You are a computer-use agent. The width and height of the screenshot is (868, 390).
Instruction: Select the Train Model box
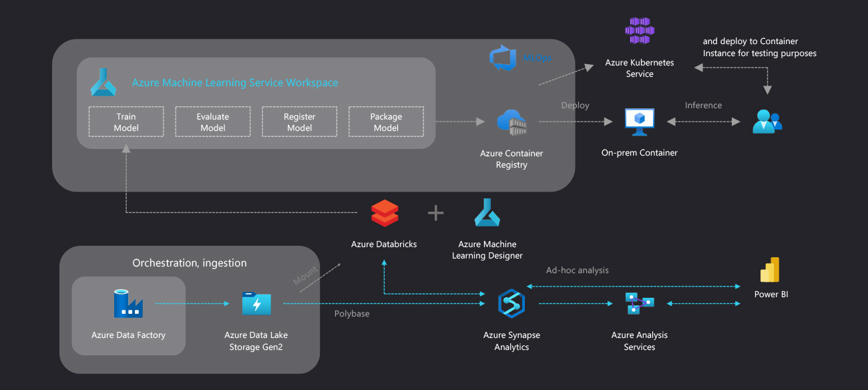[x=126, y=122]
